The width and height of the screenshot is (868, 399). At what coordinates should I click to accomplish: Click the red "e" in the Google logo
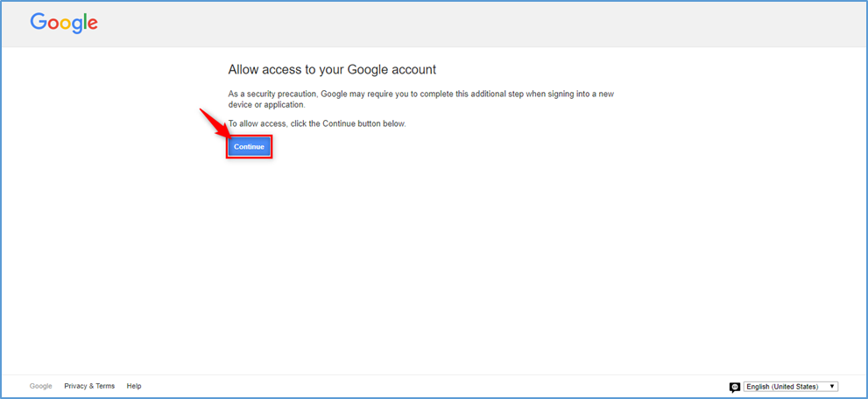(x=92, y=25)
